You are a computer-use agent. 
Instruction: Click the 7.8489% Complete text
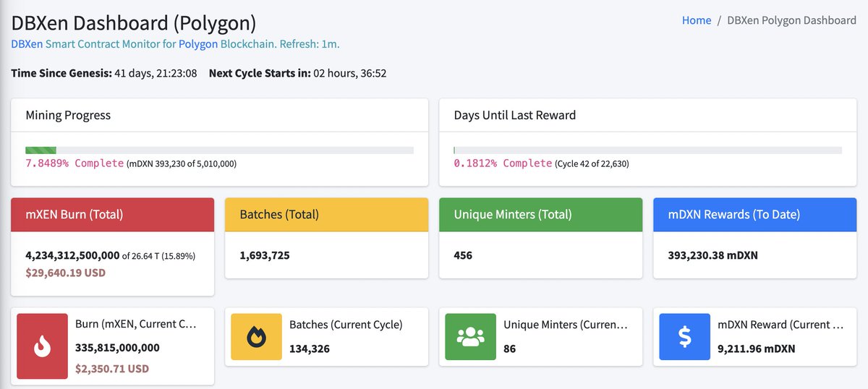75,163
